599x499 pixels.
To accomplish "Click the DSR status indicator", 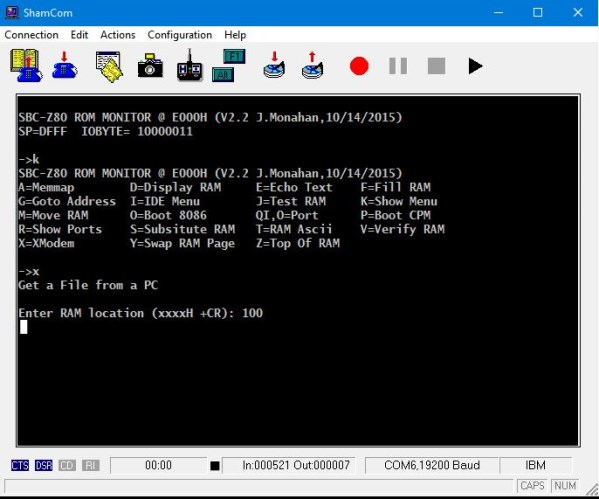I will click(44, 465).
